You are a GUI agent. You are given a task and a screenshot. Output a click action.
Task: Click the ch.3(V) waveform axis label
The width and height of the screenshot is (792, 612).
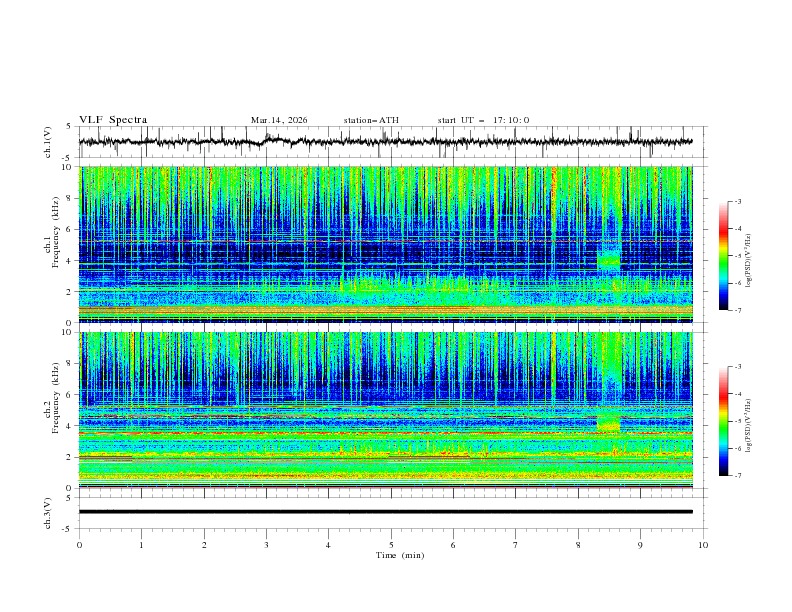tap(48, 513)
